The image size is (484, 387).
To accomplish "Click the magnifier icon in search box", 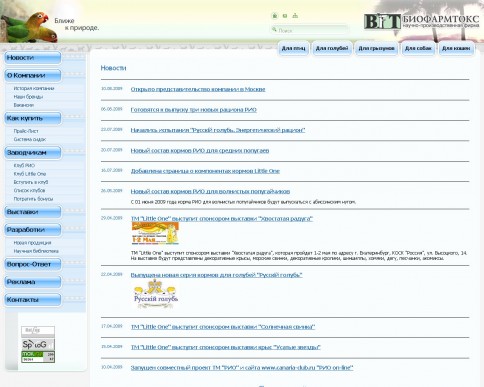I will 274,30.
